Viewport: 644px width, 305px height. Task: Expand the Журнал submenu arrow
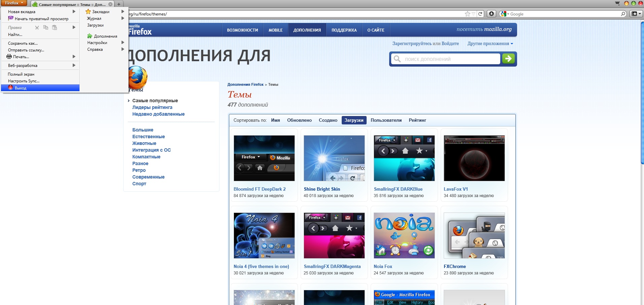123,18
